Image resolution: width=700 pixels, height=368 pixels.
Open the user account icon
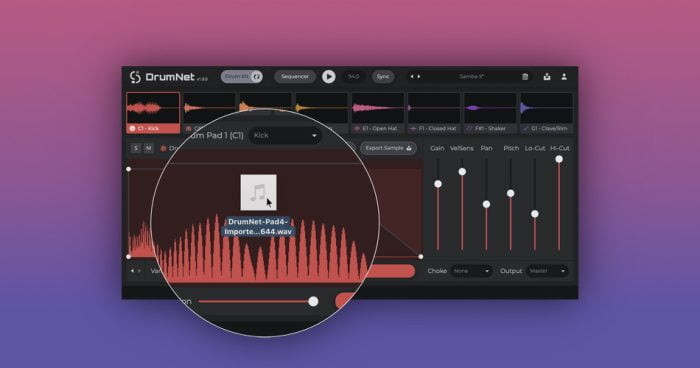tap(564, 77)
